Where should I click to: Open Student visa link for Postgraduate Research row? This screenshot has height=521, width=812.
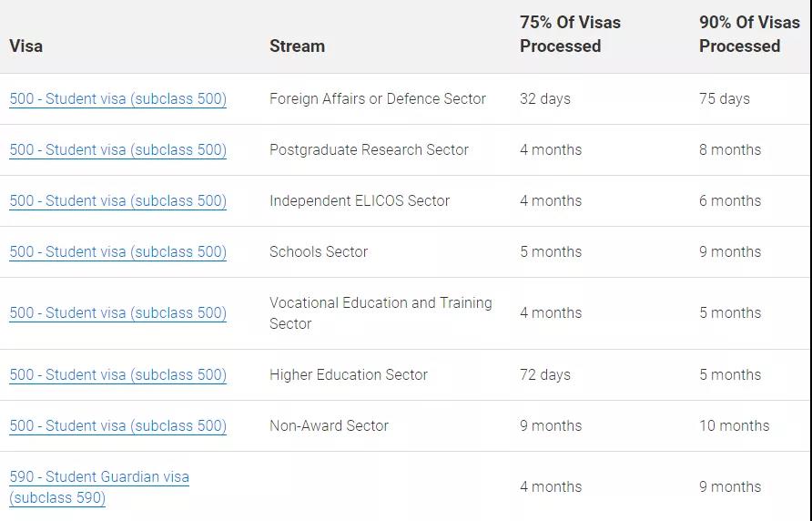click(x=118, y=149)
